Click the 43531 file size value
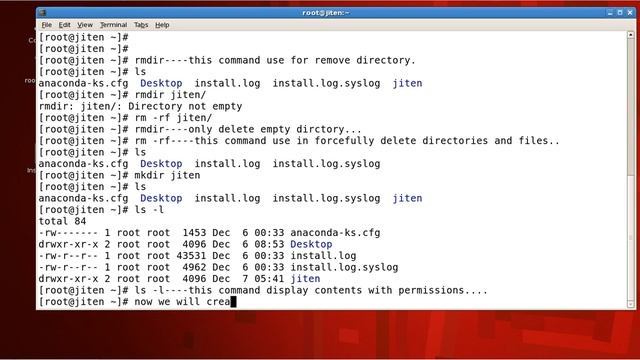The height and width of the screenshot is (360, 640). [x=191, y=256]
